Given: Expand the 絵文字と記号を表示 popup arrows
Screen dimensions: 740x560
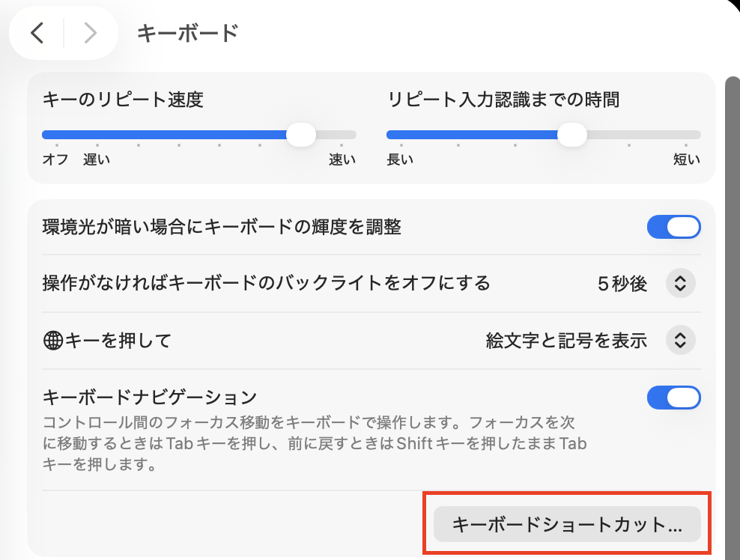Looking at the screenshot, I should (x=680, y=341).
